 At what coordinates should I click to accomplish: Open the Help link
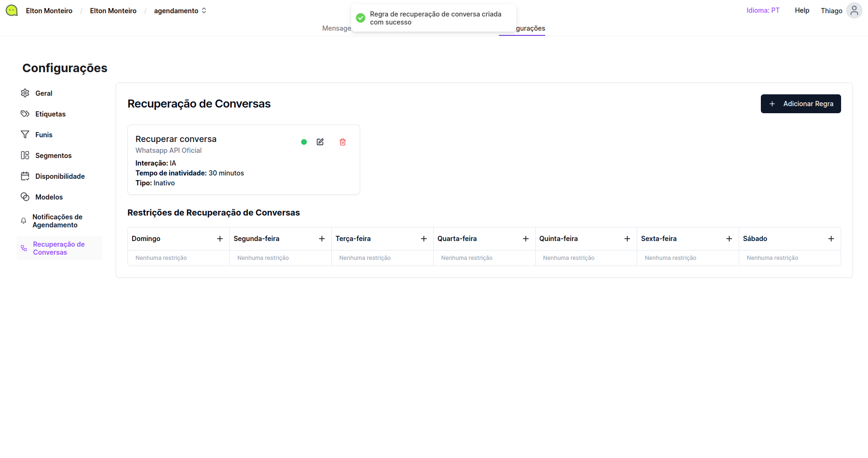pyautogui.click(x=801, y=10)
